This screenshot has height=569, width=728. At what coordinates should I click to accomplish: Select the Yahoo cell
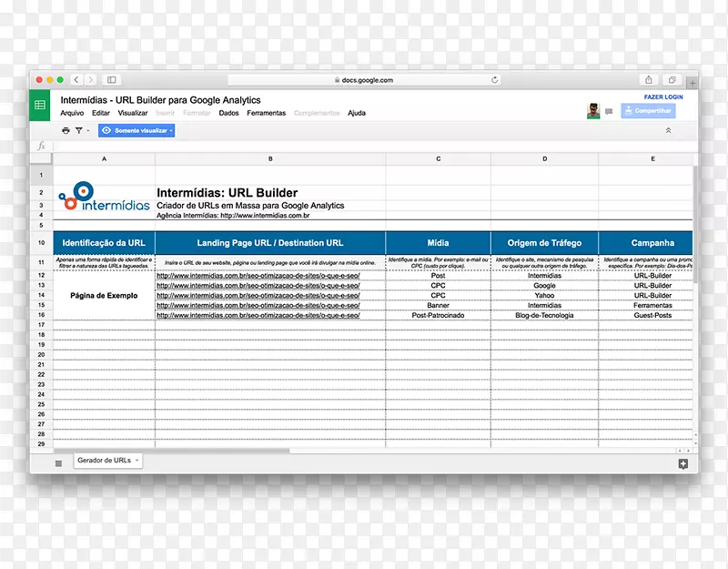point(544,295)
